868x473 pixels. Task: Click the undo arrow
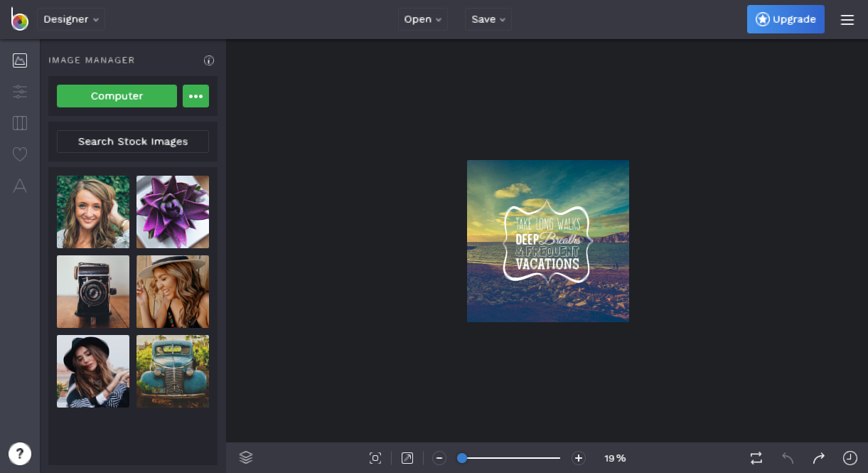click(788, 458)
